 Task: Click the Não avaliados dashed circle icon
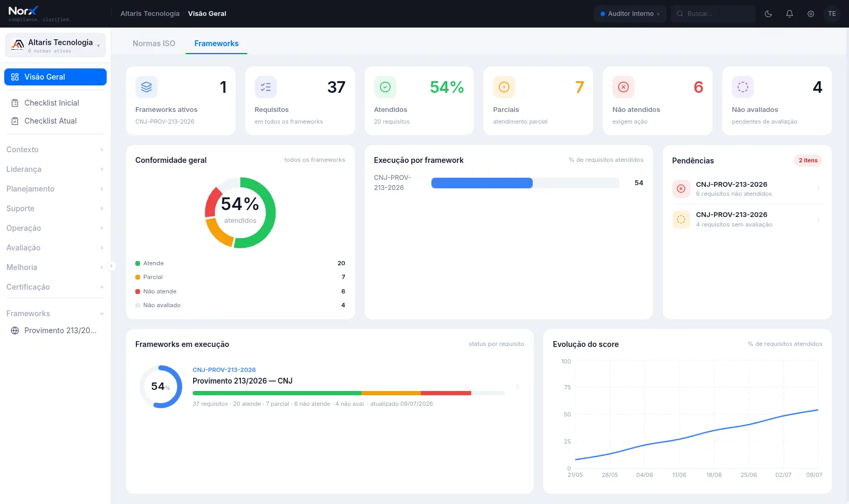click(x=743, y=87)
